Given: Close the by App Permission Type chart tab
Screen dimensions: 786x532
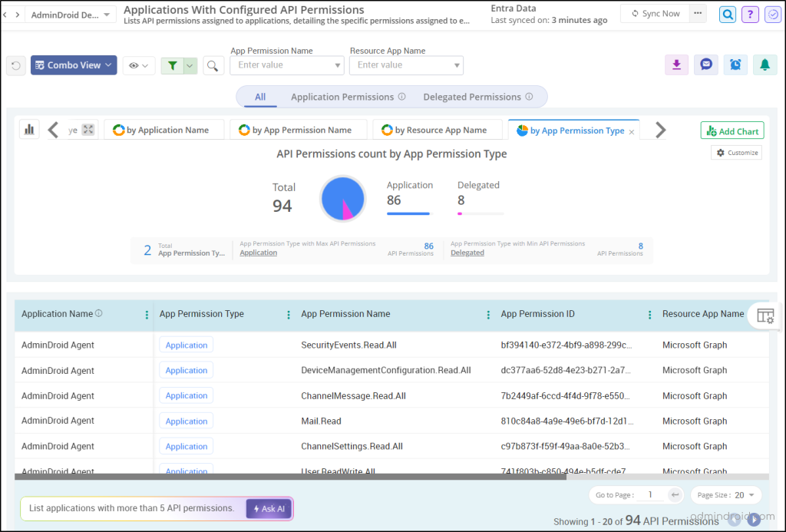Looking at the screenshot, I should [x=632, y=132].
